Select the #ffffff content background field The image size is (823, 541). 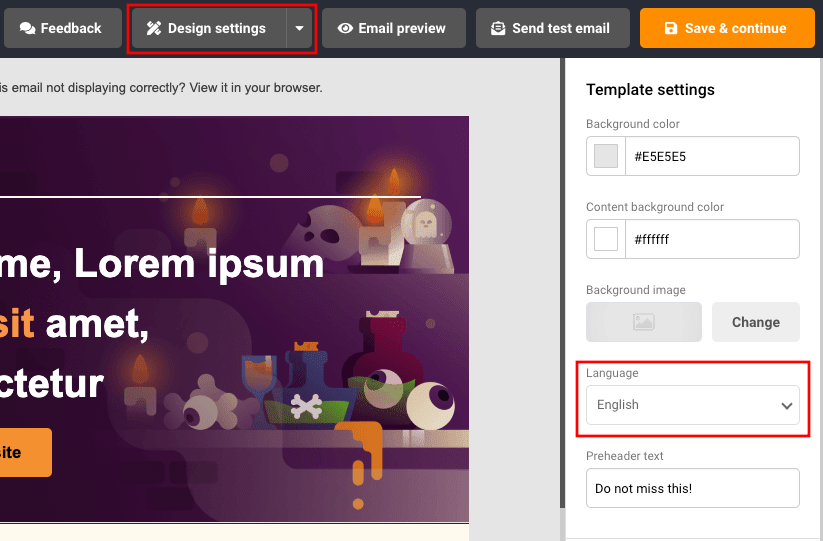712,239
